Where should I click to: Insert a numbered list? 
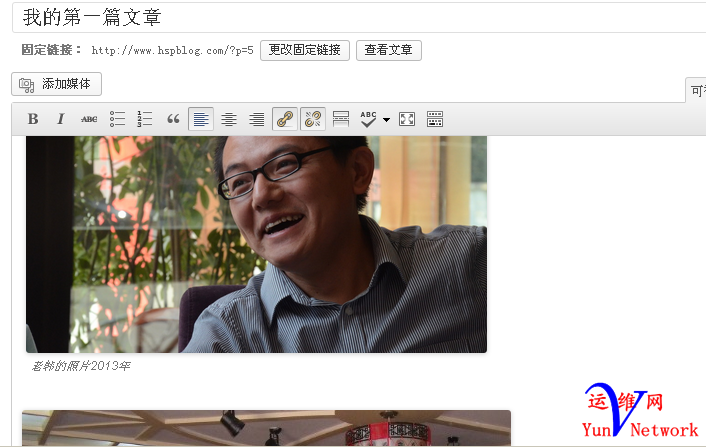tap(145, 119)
